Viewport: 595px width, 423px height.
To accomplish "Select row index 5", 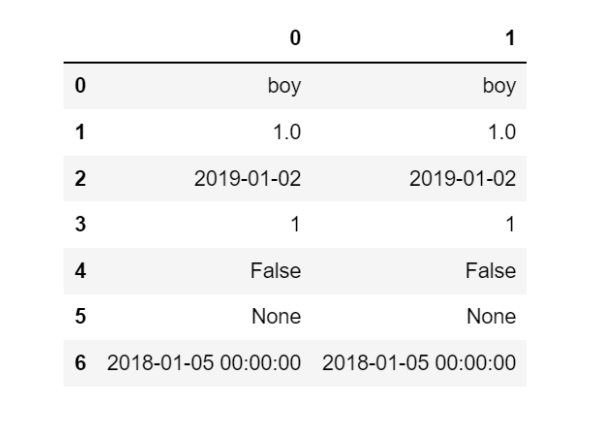I will pos(80,316).
